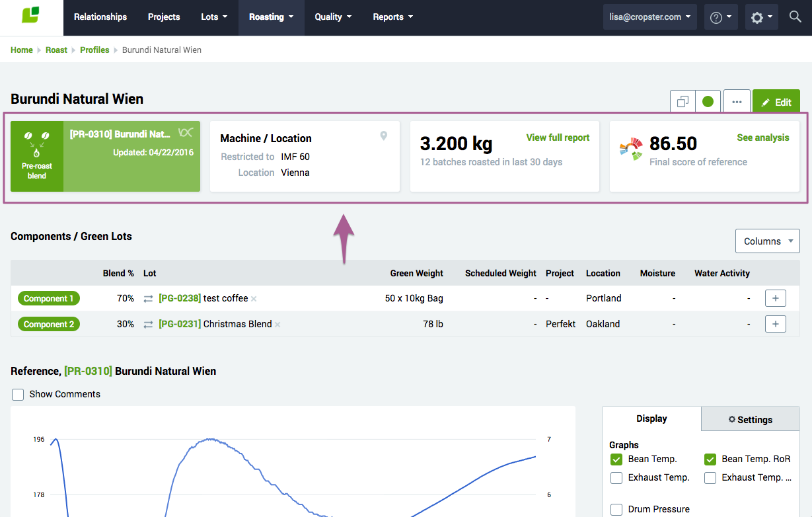Expand the Quality menu
Image resolution: width=812 pixels, height=517 pixels.
333,17
